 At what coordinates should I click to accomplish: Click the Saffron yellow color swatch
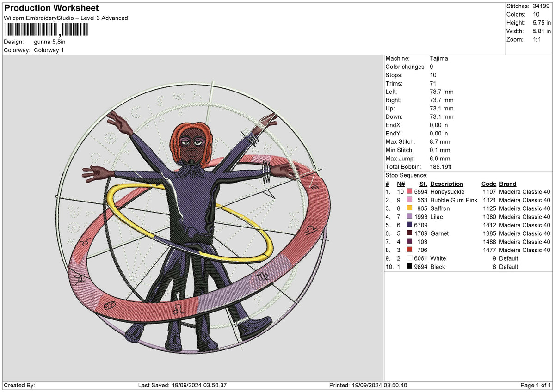pos(409,208)
